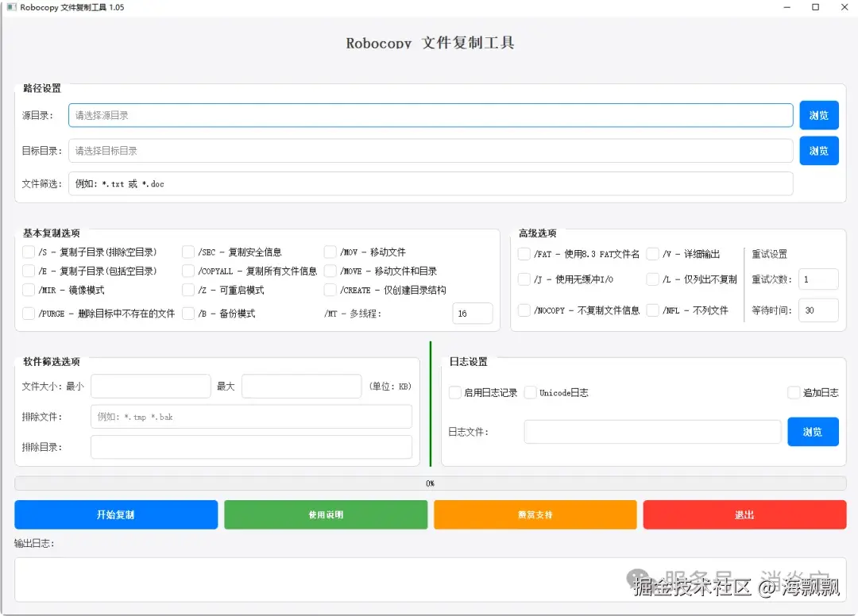Enable /SEC 复制安全信息
This screenshot has height=616, width=858.
coord(188,252)
